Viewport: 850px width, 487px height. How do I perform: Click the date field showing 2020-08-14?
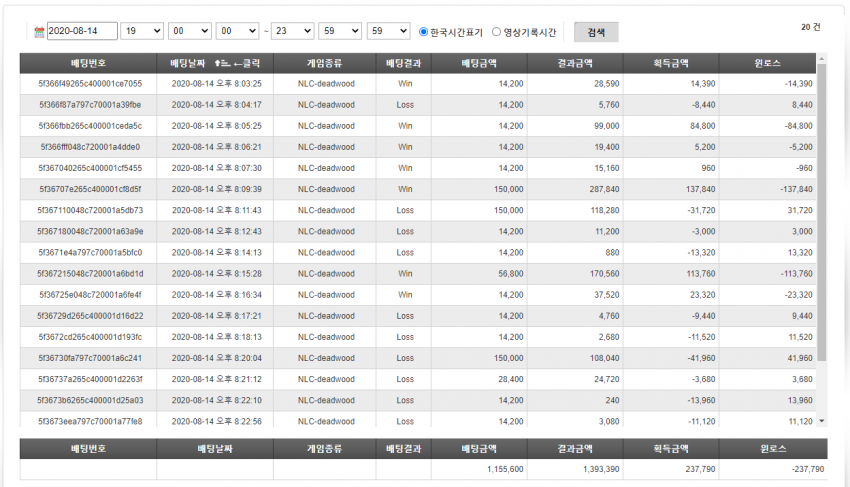(82, 31)
